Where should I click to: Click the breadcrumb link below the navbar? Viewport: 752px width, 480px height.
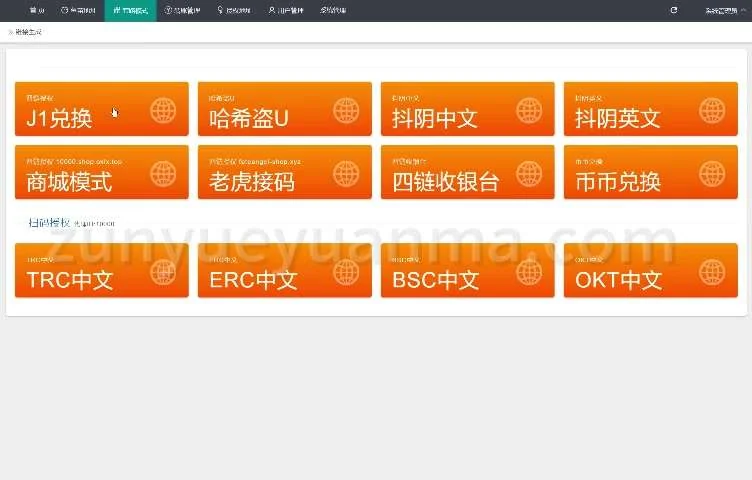point(28,33)
